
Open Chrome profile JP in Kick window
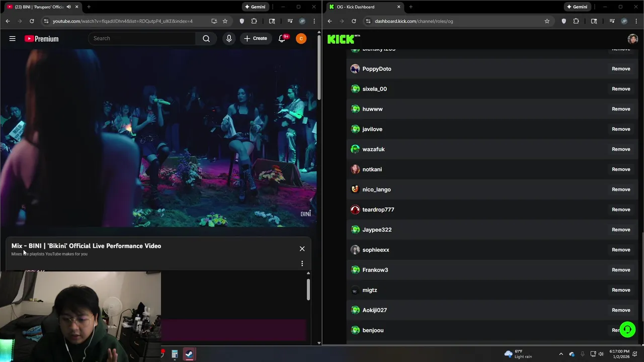(x=624, y=21)
